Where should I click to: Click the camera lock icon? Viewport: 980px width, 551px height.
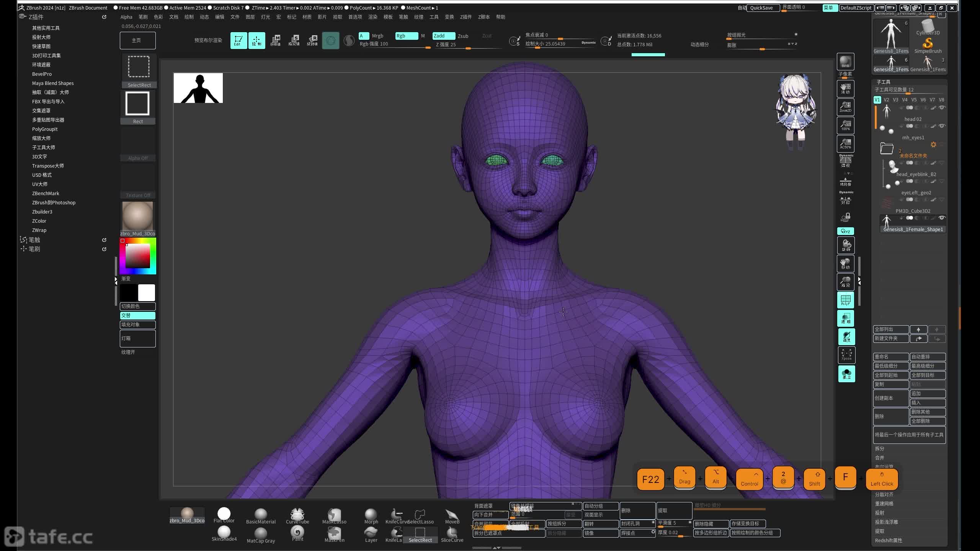coord(846,218)
